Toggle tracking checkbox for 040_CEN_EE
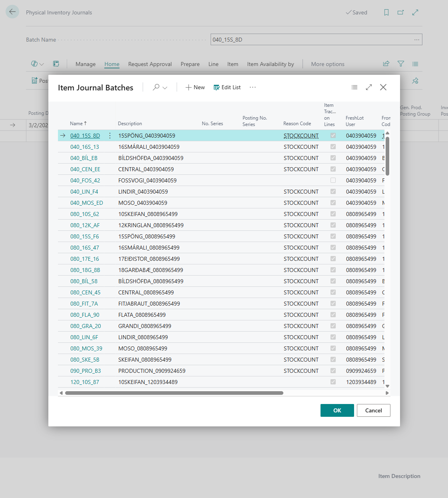The height and width of the screenshot is (498, 448). pos(333,169)
